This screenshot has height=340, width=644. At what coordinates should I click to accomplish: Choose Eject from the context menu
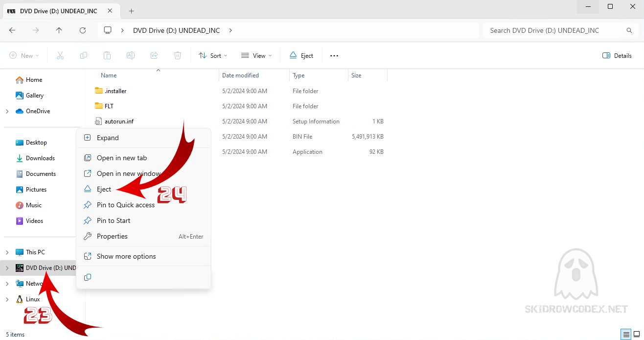coord(144,189)
